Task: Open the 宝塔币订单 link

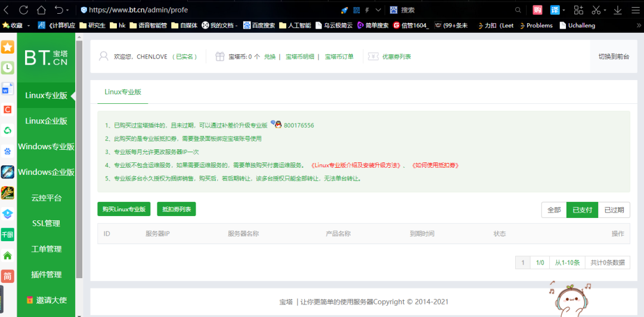Action: pos(339,56)
